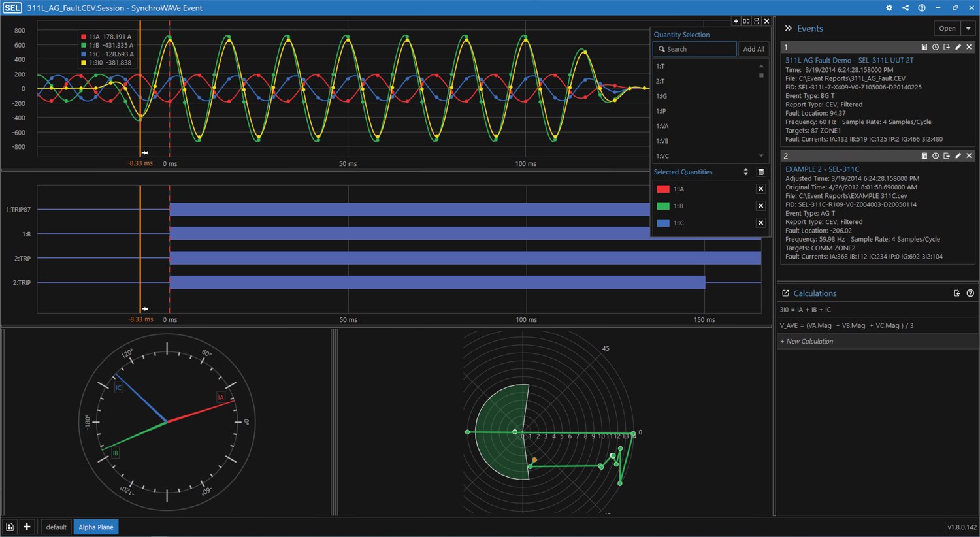The width and height of the screenshot is (980, 537).
Task: Remove 1:IC from selected quantities
Action: (760, 223)
